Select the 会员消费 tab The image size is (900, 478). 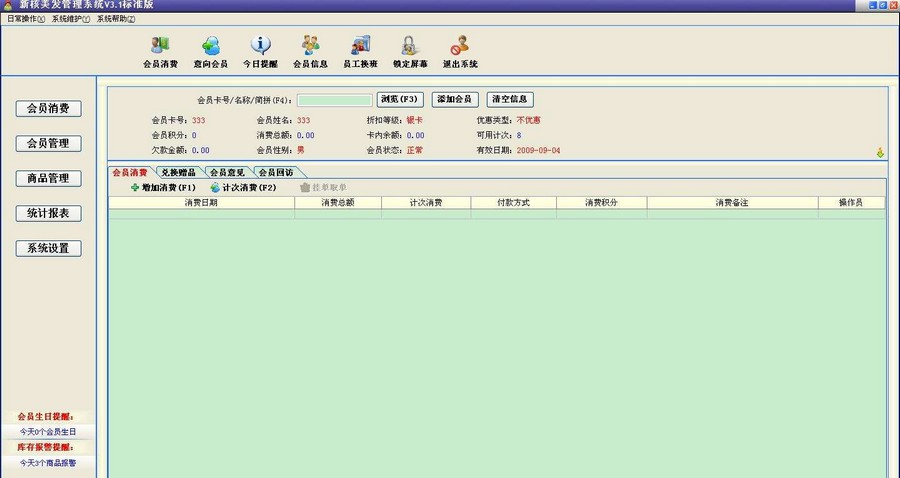(130, 172)
